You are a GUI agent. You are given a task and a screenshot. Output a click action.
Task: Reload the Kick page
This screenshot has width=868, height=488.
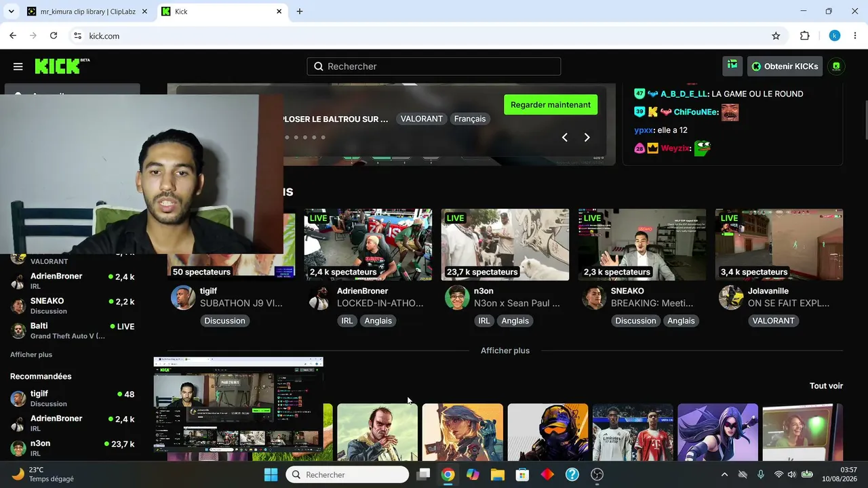54,36
